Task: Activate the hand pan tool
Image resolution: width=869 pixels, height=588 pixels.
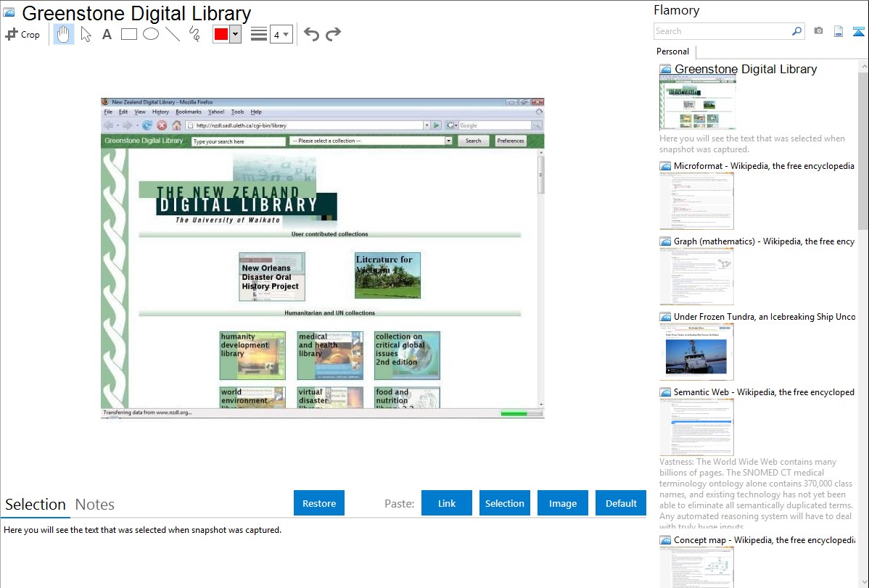Action: pyautogui.click(x=63, y=34)
